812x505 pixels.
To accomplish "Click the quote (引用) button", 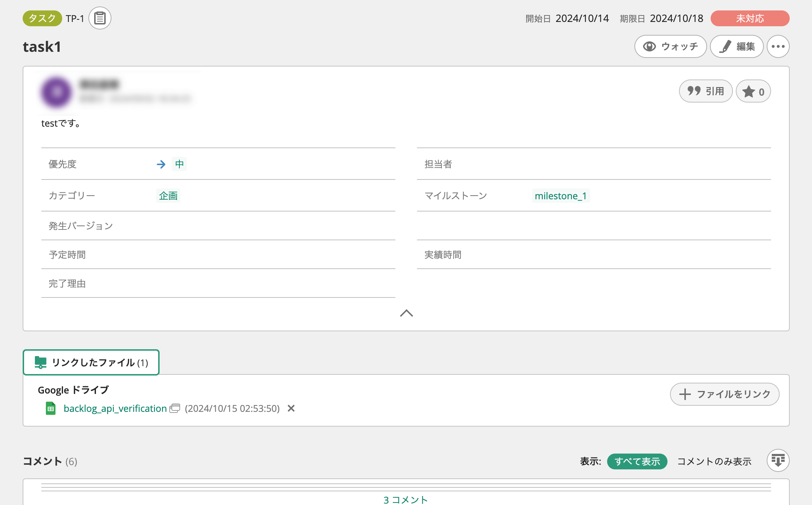I will coord(705,91).
